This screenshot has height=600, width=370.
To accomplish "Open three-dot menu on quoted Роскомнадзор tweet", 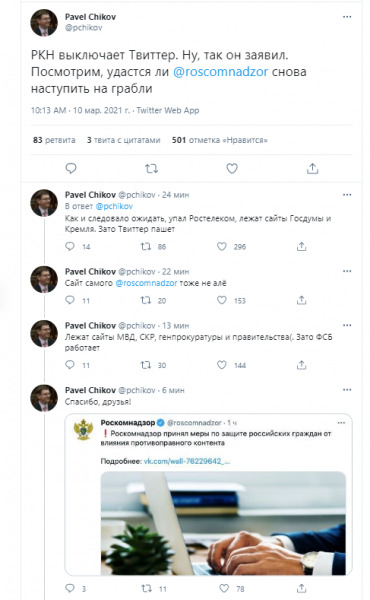I will (341, 423).
